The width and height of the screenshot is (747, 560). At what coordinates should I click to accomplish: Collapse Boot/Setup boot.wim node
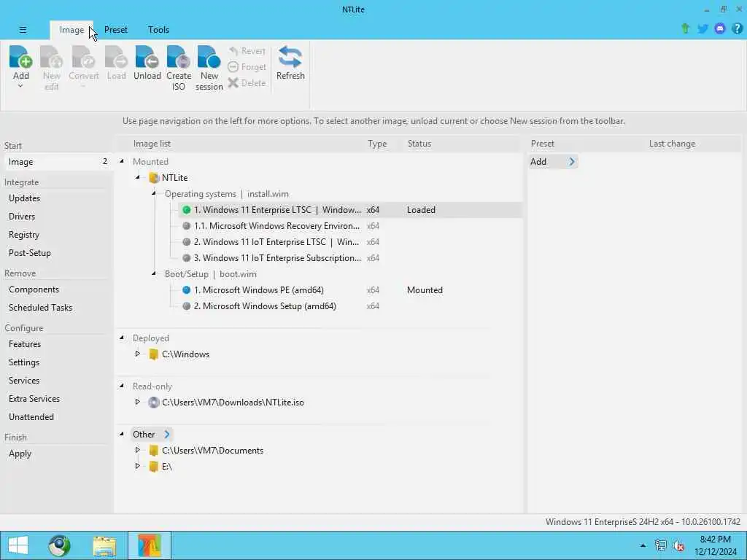tap(154, 274)
